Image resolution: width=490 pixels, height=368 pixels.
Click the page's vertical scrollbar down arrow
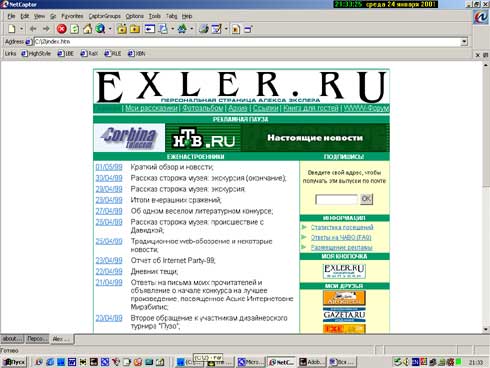[x=486, y=329]
